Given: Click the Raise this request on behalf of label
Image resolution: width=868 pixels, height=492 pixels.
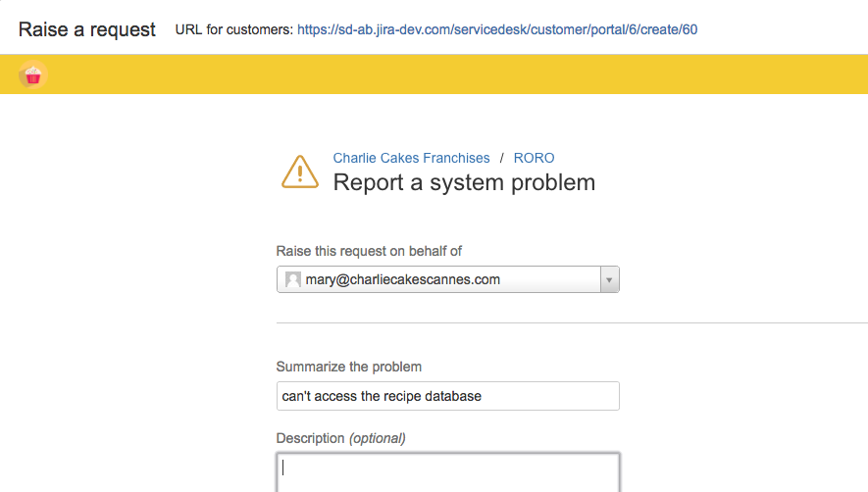Looking at the screenshot, I should point(369,251).
